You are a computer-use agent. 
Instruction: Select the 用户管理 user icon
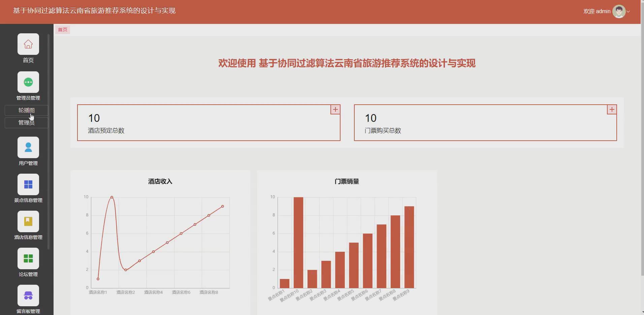pyautogui.click(x=28, y=147)
